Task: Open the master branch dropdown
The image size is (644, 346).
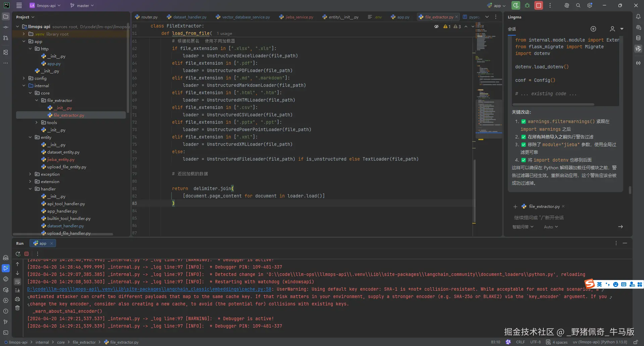Action: pos(82,5)
